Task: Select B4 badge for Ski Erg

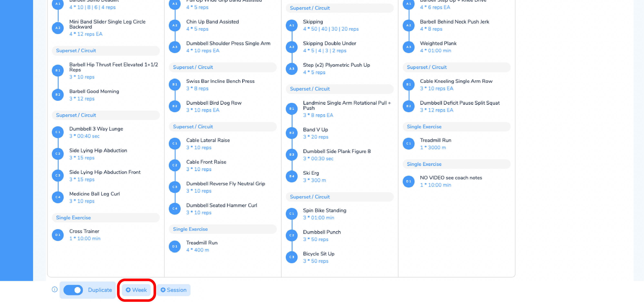Action: pyautogui.click(x=292, y=176)
